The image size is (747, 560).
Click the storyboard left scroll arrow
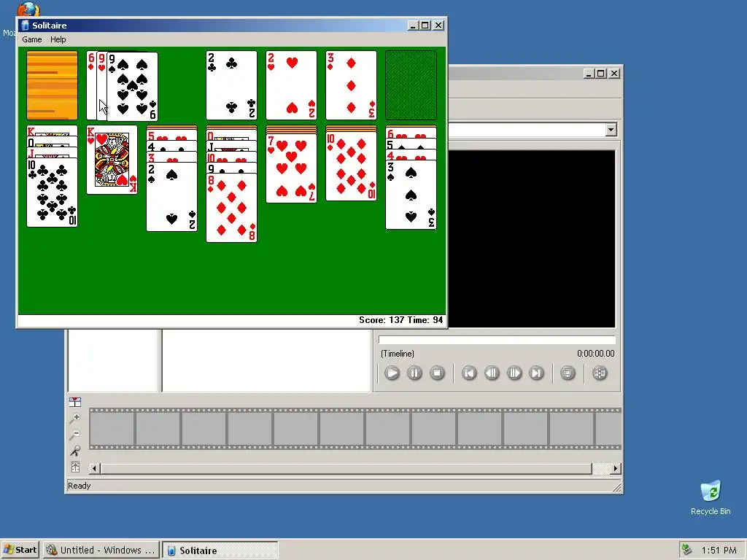click(94, 469)
